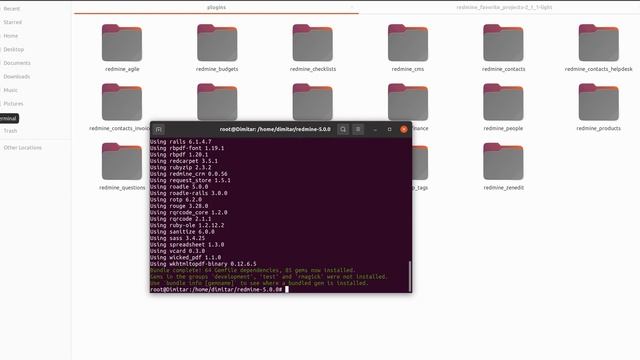Open the redmine_contacts folder
The image size is (640, 360).
click(x=503, y=43)
